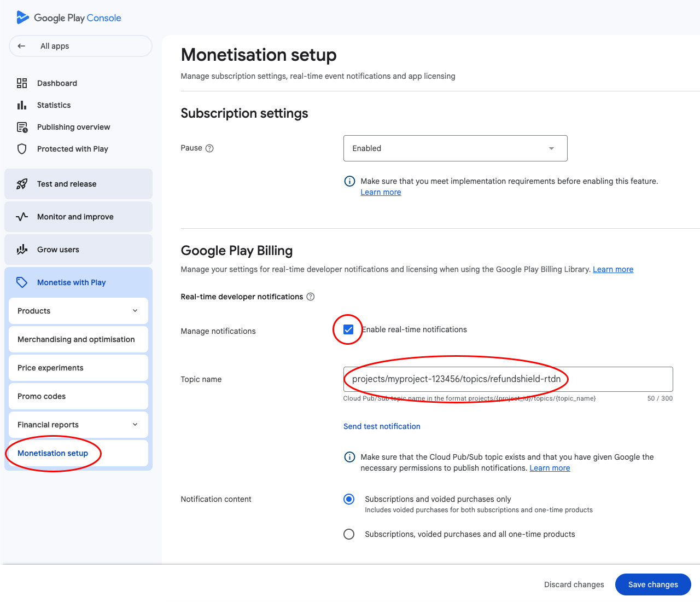Click Save changes button

click(653, 584)
